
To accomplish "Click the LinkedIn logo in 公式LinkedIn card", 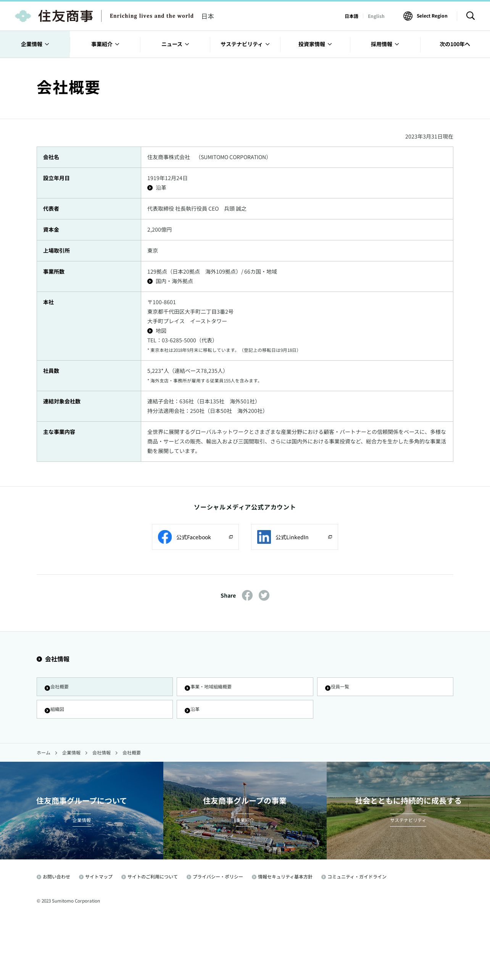I will [x=264, y=537].
